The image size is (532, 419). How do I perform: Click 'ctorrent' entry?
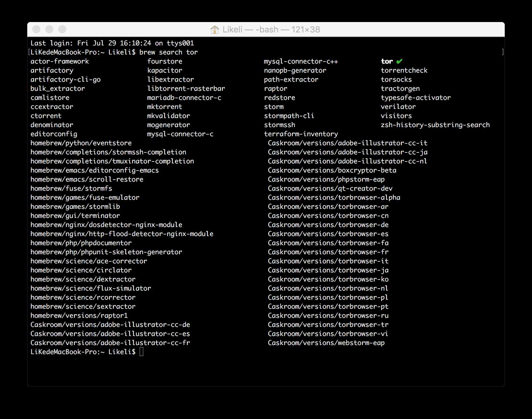pos(46,116)
